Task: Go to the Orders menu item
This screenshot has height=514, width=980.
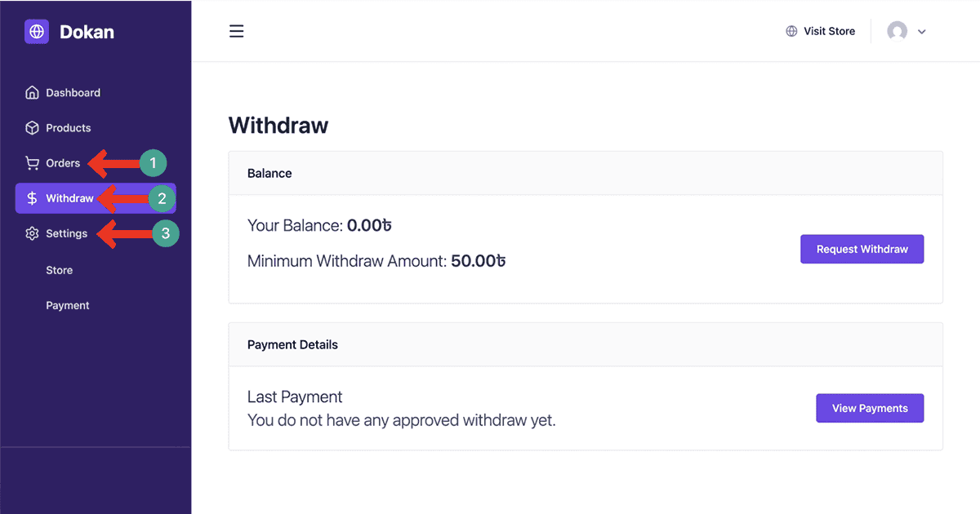Action: coord(63,163)
